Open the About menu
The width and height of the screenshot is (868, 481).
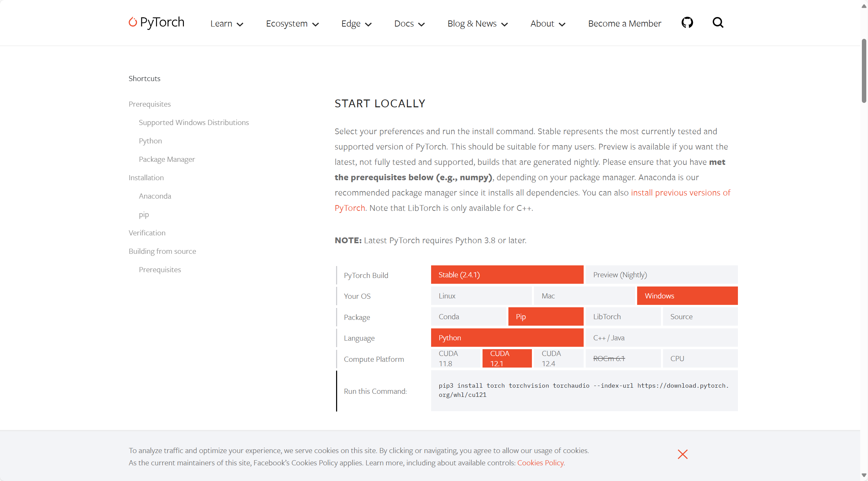[x=548, y=24]
